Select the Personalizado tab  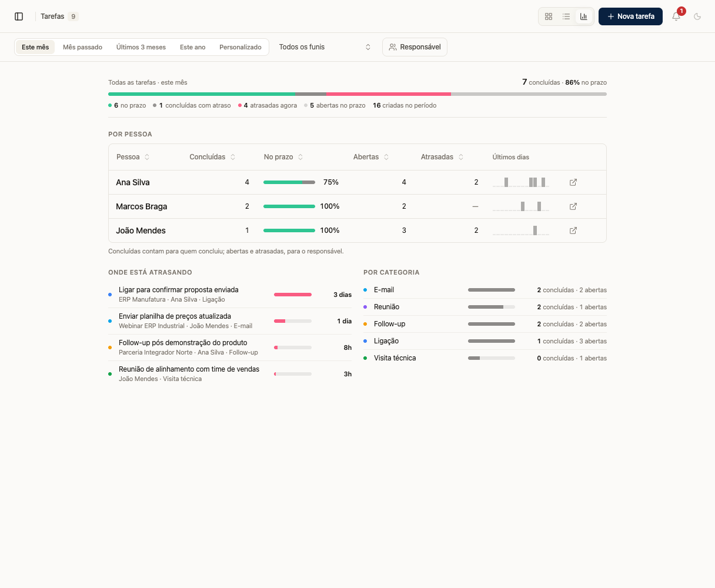240,47
